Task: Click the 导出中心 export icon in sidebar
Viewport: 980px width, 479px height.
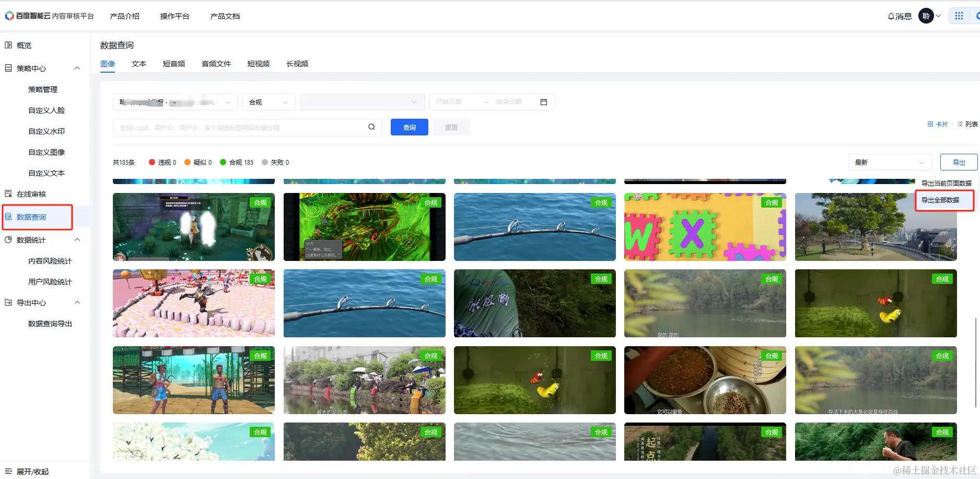Action: tap(8, 302)
